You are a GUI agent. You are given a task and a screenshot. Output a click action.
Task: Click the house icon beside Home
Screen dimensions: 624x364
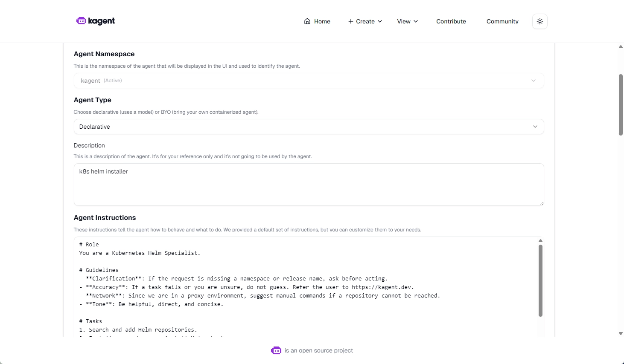coord(307,21)
